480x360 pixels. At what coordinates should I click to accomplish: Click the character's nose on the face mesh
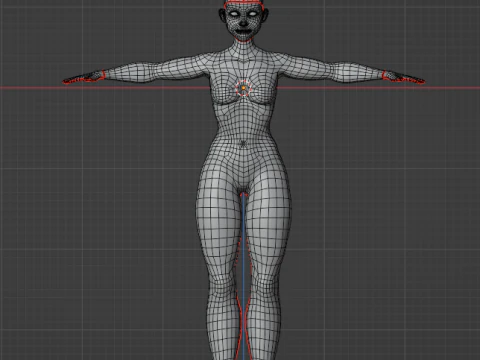[244, 23]
